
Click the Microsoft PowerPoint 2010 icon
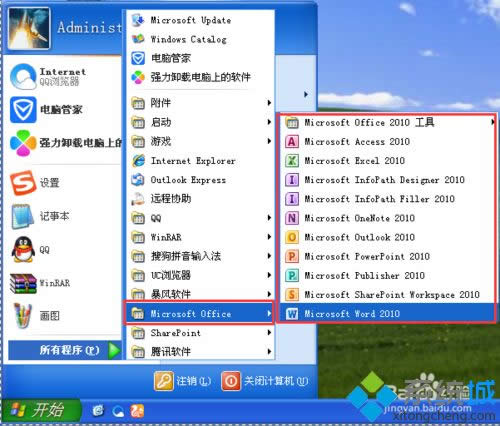[x=292, y=256]
